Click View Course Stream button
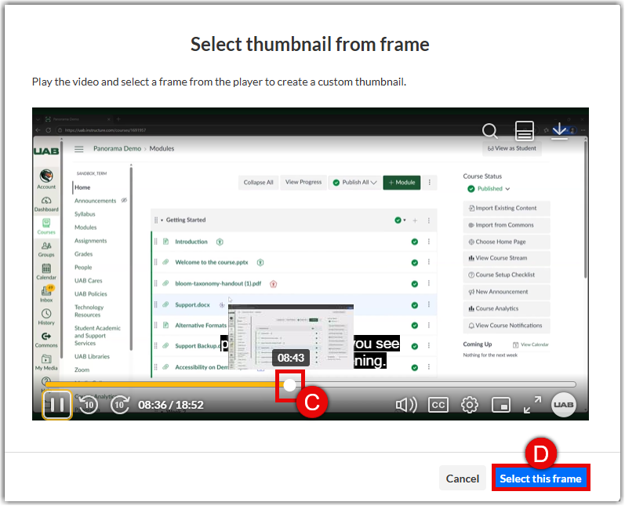The height and width of the screenshot is (506, 625). click(506, 258)
